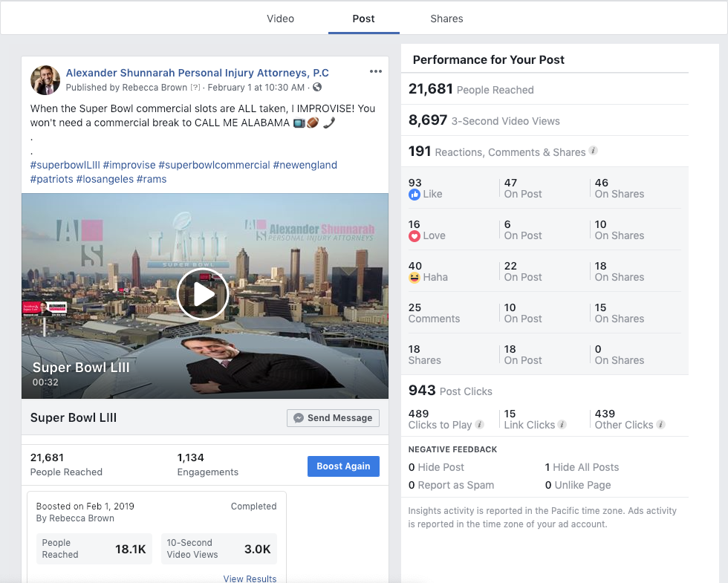Switch to the Video tab

(280, 19)
